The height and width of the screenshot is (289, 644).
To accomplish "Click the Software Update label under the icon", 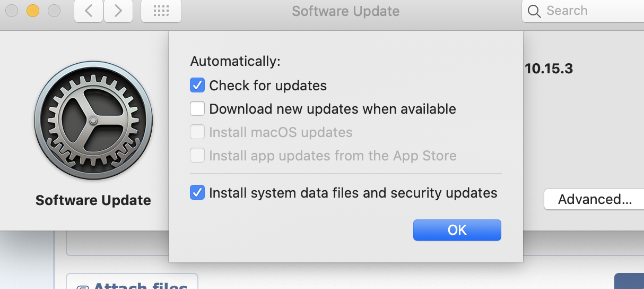I will (93, 200).
